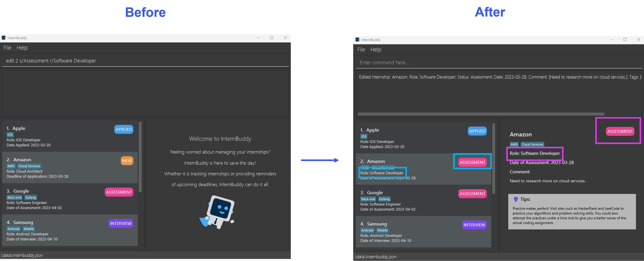The image size is (644, 261).
Task: Click InternBuddy app icon in After title bar
Action: (x=357, y=40)
